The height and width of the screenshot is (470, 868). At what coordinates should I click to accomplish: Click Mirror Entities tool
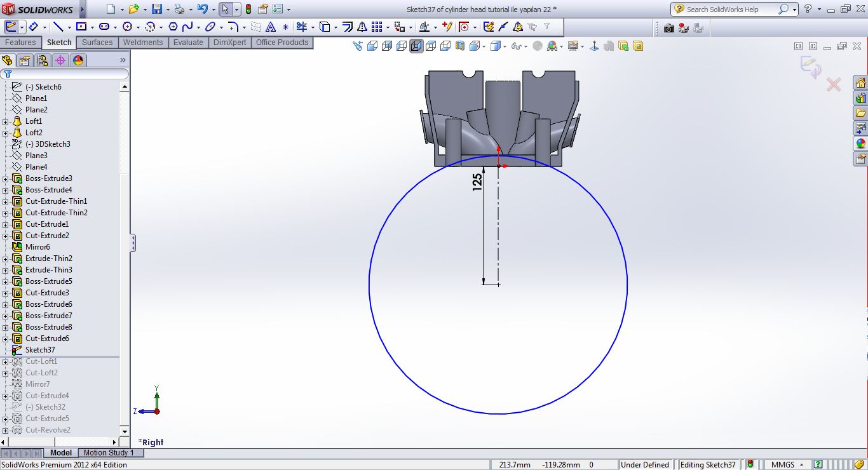[362, 27]
